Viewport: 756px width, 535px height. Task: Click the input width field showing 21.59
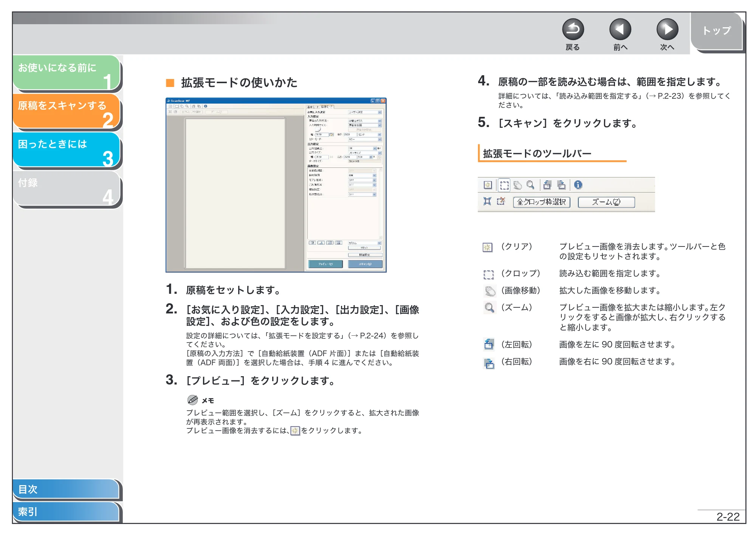(x=322, y=135)
